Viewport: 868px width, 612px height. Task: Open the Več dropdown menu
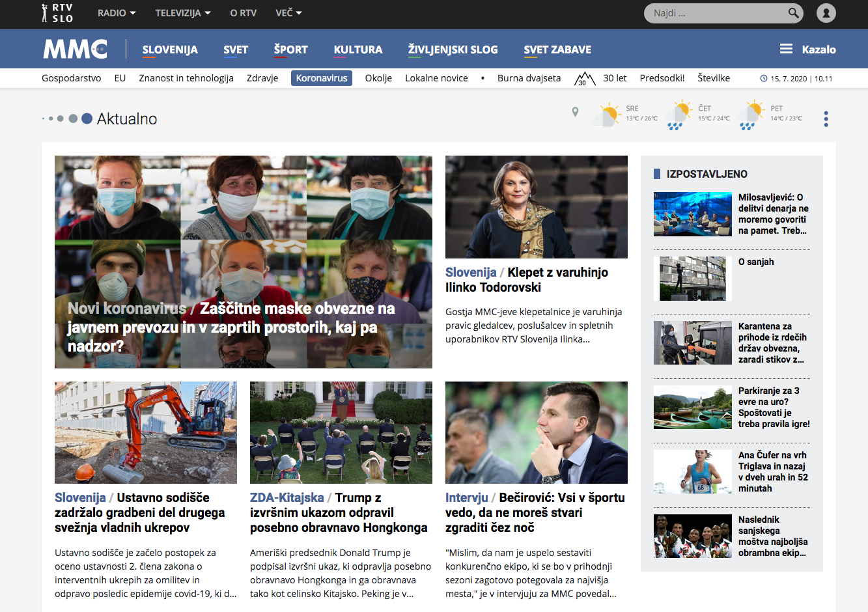coord(288,13)
